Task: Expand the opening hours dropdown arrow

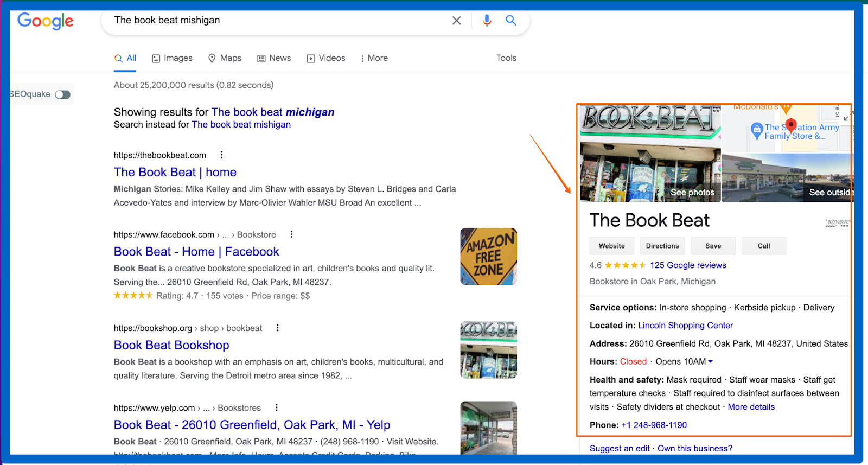Action: coord(710,361)
